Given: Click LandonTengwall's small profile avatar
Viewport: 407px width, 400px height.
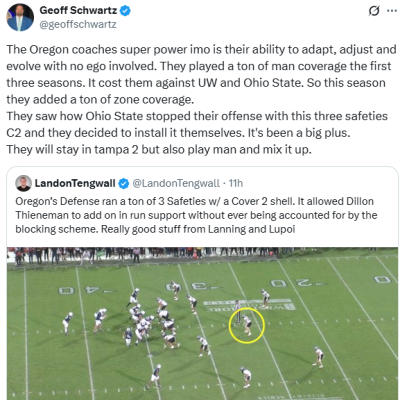Looking at the screenshot, I should [24, 183].
